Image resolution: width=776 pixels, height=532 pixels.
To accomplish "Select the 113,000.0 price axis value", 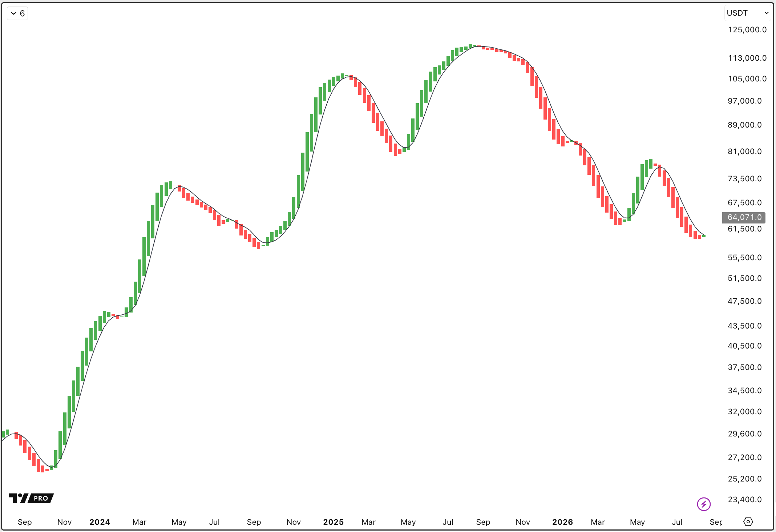I will (747, 58).
